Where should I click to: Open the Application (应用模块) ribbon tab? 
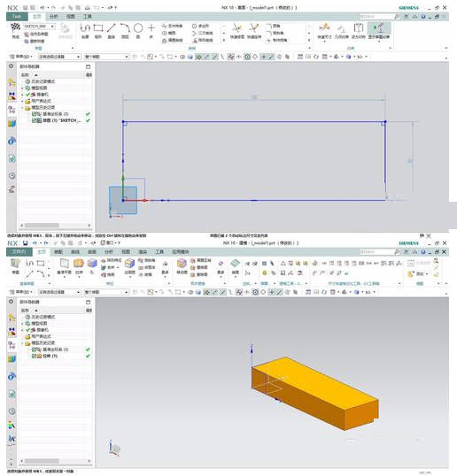click(181, 251)
